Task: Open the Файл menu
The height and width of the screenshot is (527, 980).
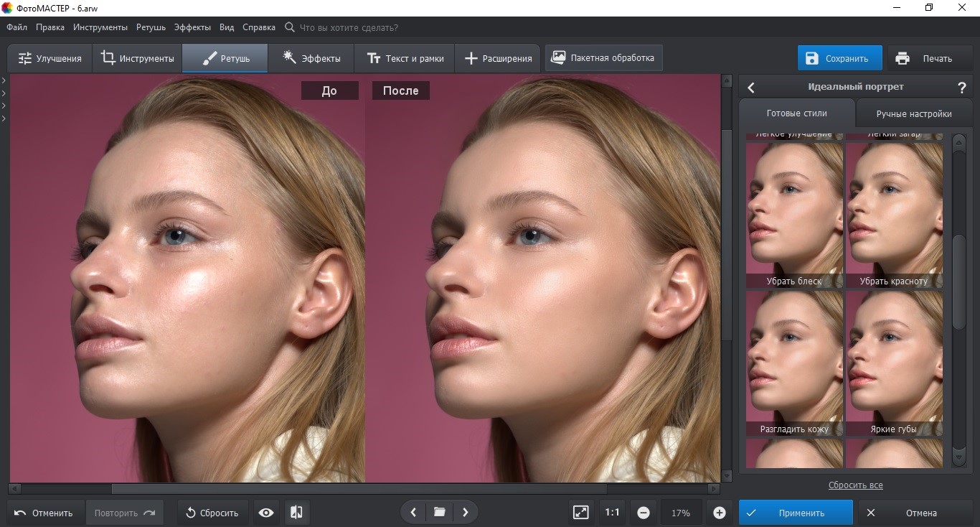Action: tap(17, 27)
